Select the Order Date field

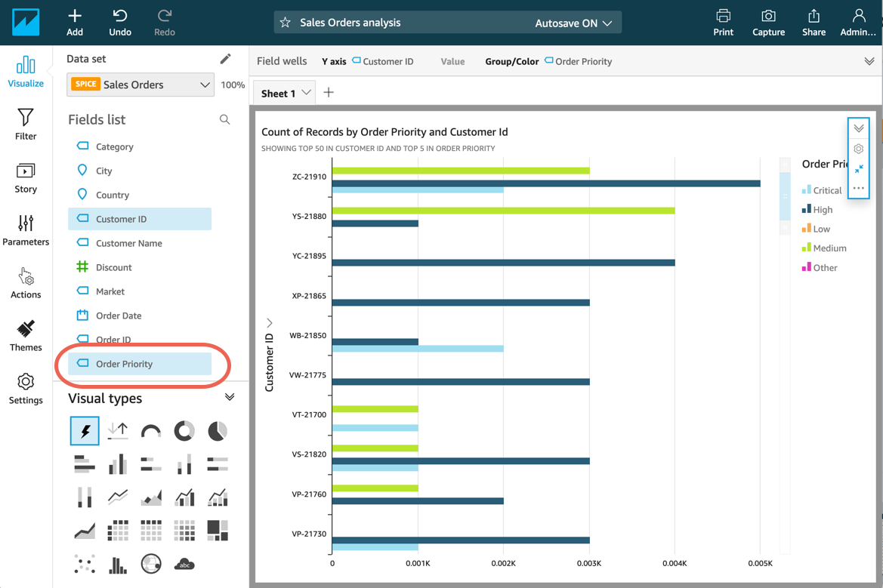point(119,316)
